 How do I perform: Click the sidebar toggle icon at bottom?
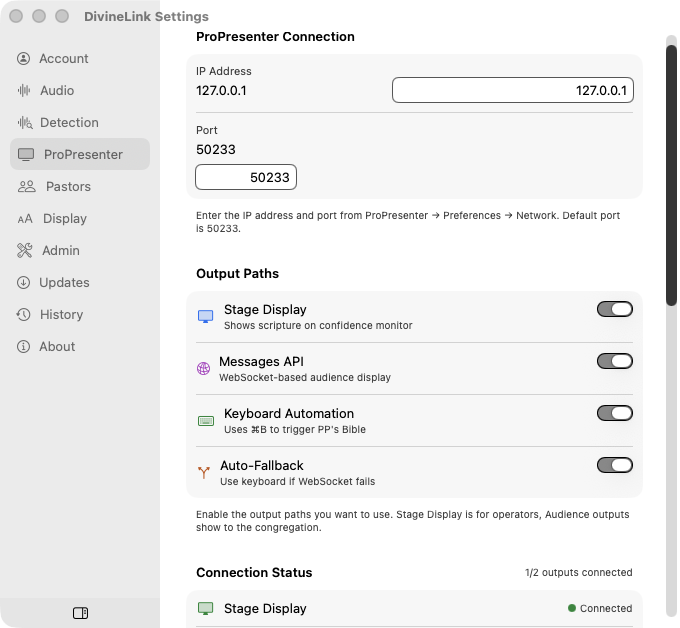(x=80, y=613)
